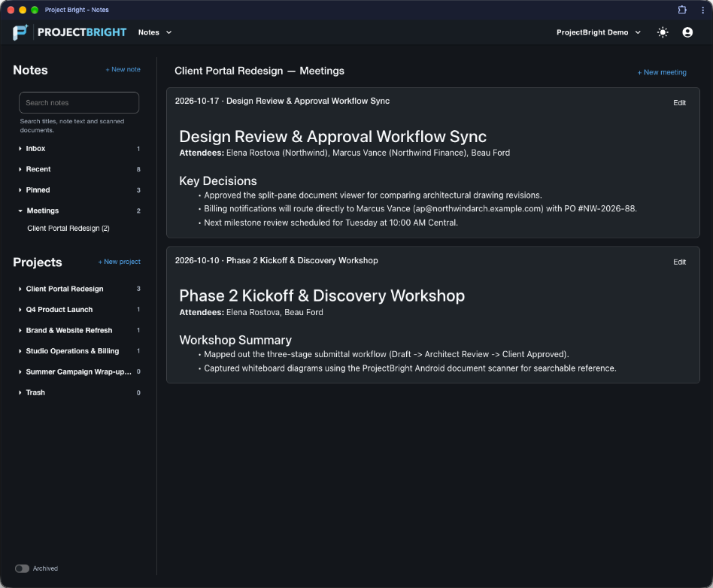Click the + New project link
Viewport: 713px width, 588px height.
119,262
